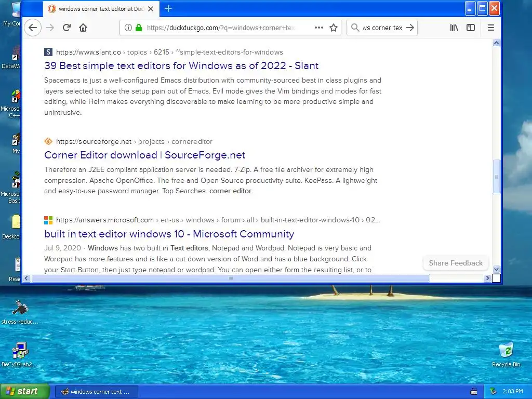Click the search magnifier icon
The width and height of the screenshot is (532, 399).
355,28
